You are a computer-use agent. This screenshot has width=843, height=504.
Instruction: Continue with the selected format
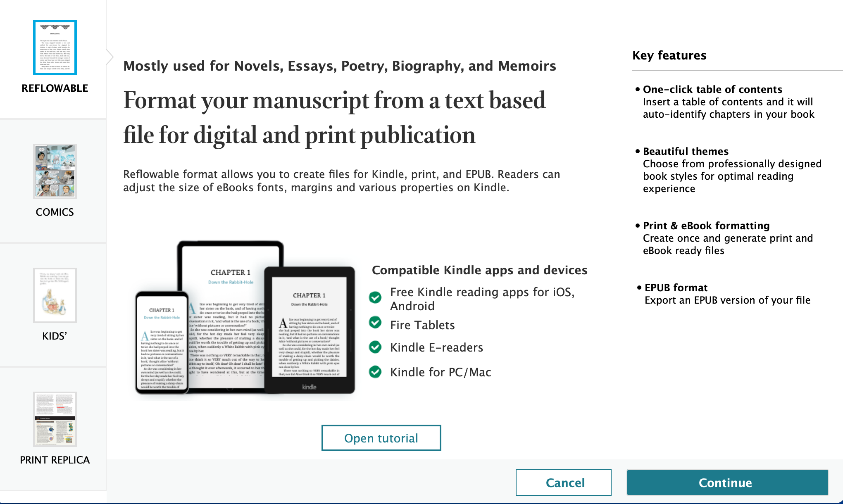click(727, 483)
